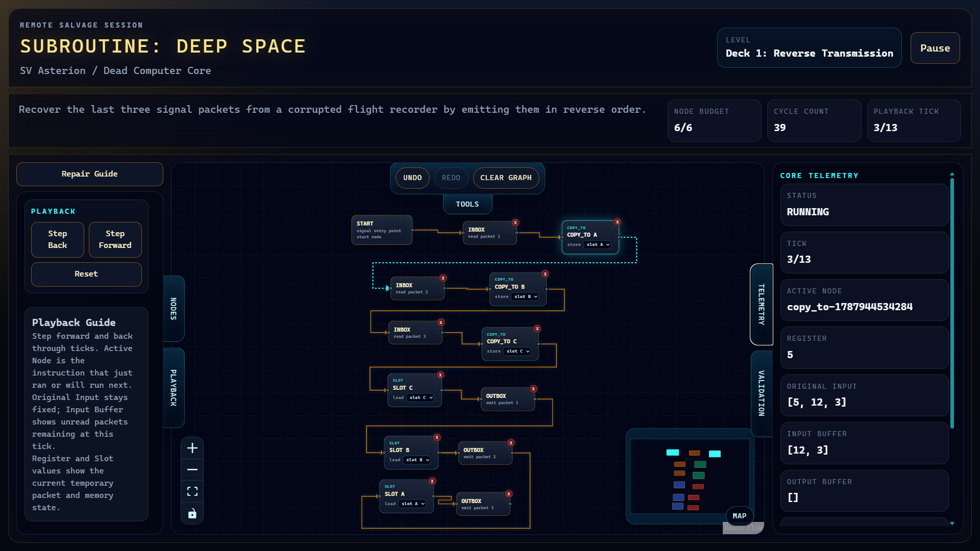Click the fit view icon

192,491
